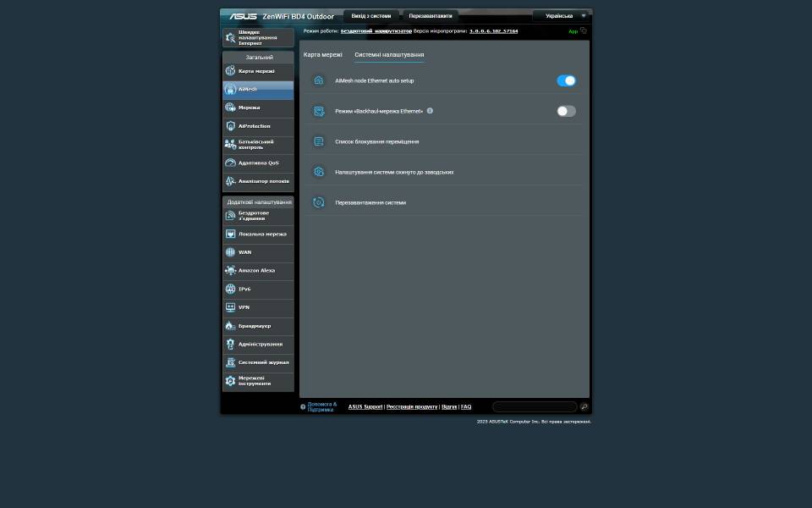The width and height of the screenshot is (812, 508).
Task: Click the info icon beside Backhaul mode
Action: tap(430, 111)
